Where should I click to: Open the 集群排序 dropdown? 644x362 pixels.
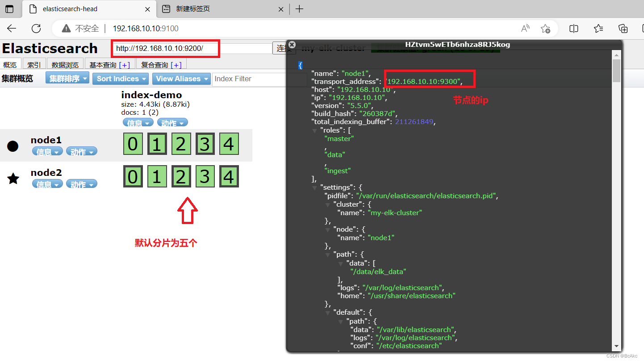[x=67, y=79]
